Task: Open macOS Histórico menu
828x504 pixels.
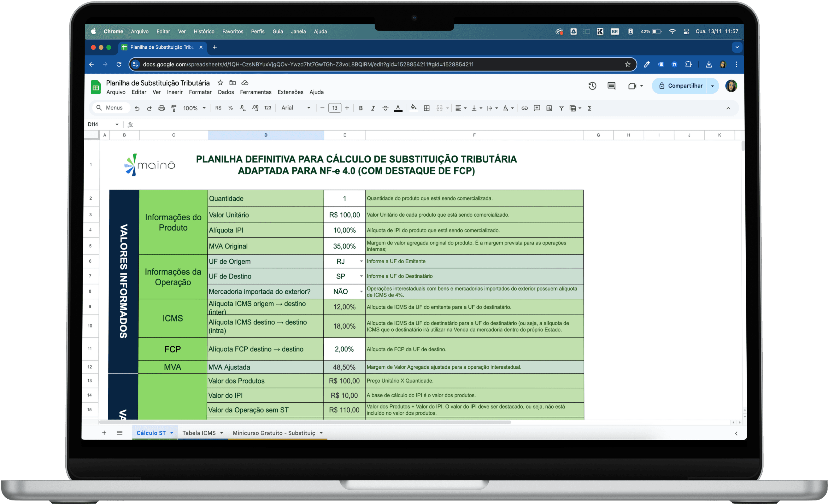Action: pyautogui.click(x=204, y=31)
